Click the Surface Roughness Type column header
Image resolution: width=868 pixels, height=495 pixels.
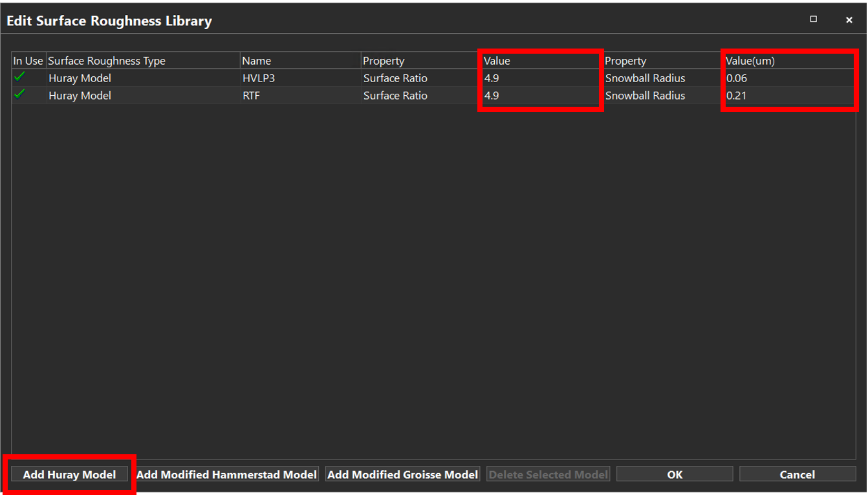pos(143,61)
